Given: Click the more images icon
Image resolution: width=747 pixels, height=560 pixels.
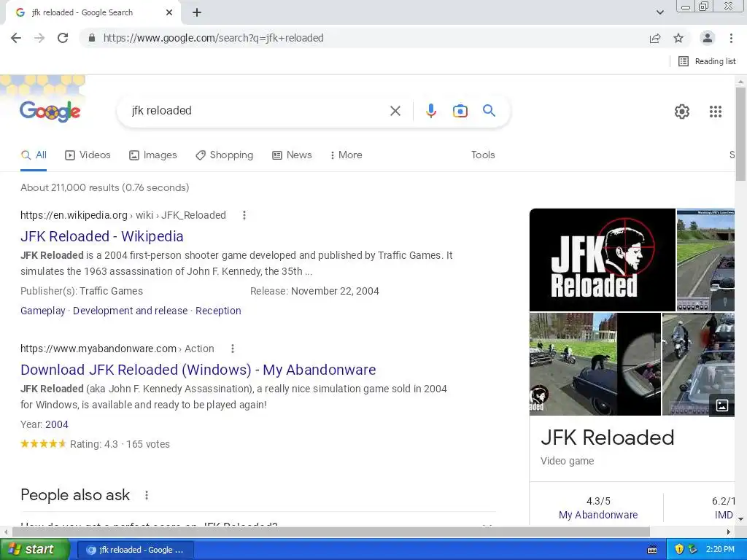Looking at the screenshot, I should tap(722, 405).
